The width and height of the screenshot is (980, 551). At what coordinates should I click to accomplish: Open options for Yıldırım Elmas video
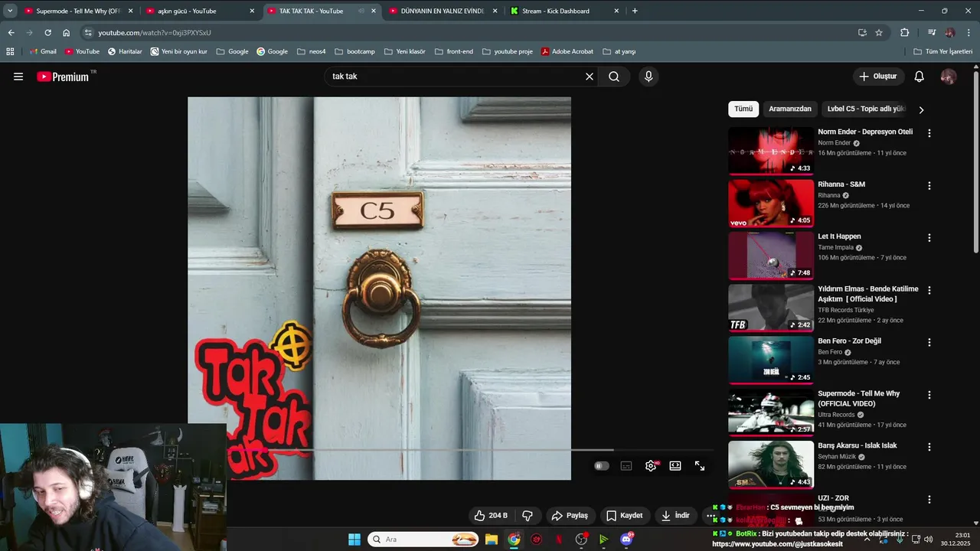click(929, 290)
